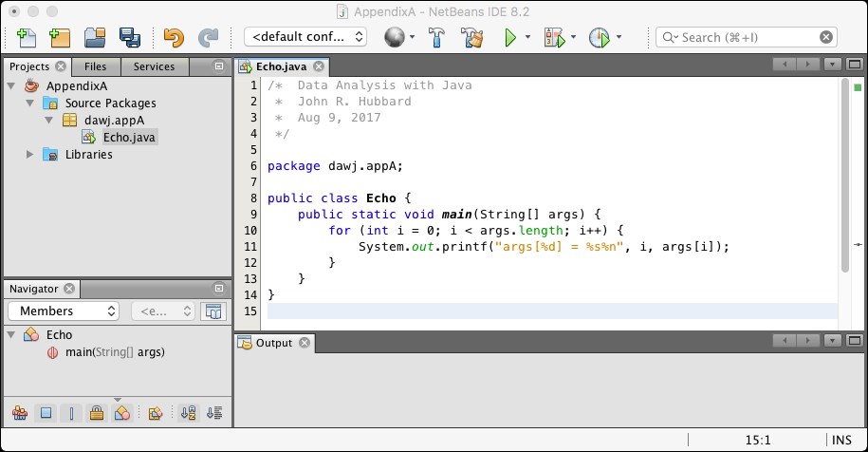This screenshot has height=452, width=868.
Task: Toggle Show Inherited Members in Navigator
Action: pos(20,413)
